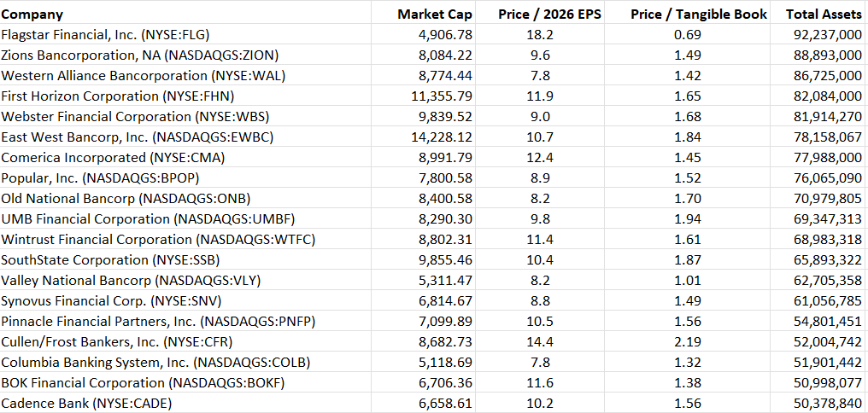Select total assets value 78,158,067

pos(828,137)
